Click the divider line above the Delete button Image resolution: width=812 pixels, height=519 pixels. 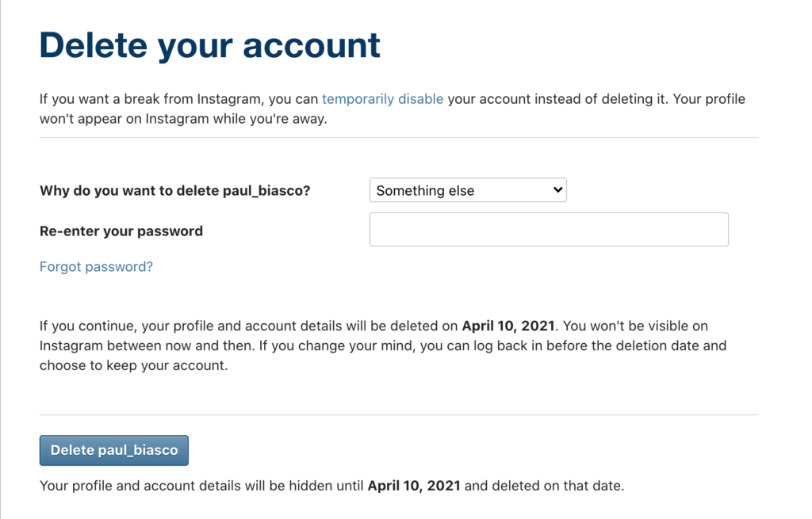coord(399,414)
